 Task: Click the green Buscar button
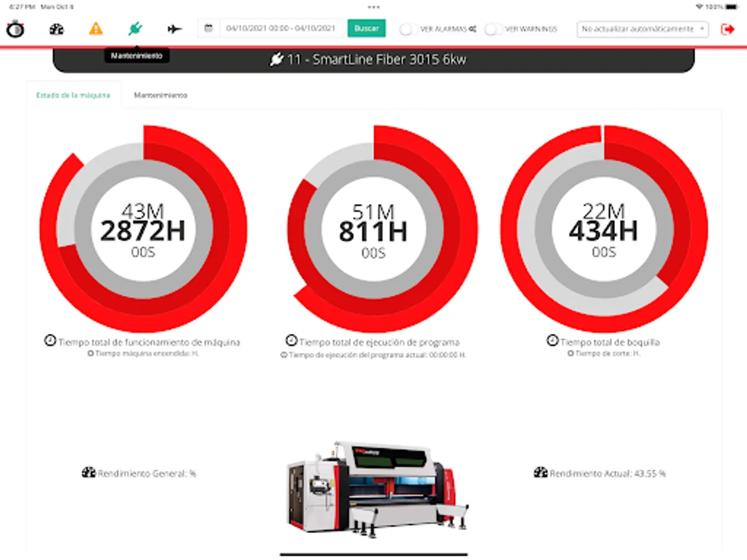click(x=367, y=29)
